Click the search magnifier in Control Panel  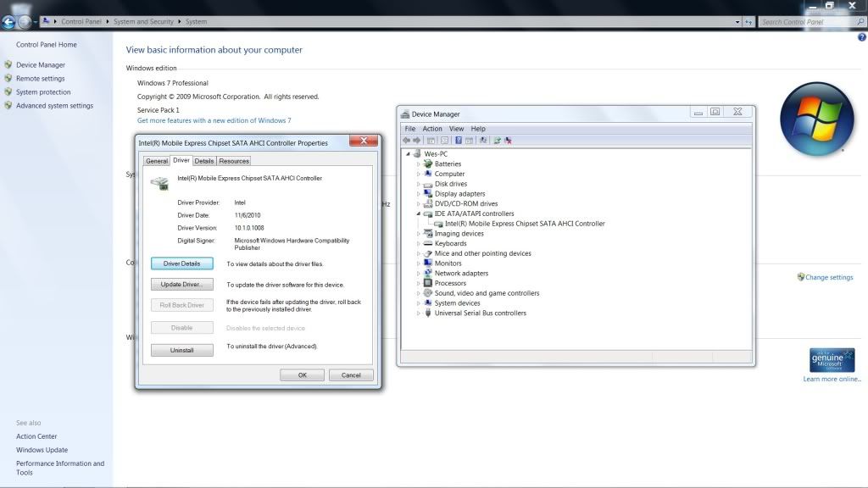860,22
